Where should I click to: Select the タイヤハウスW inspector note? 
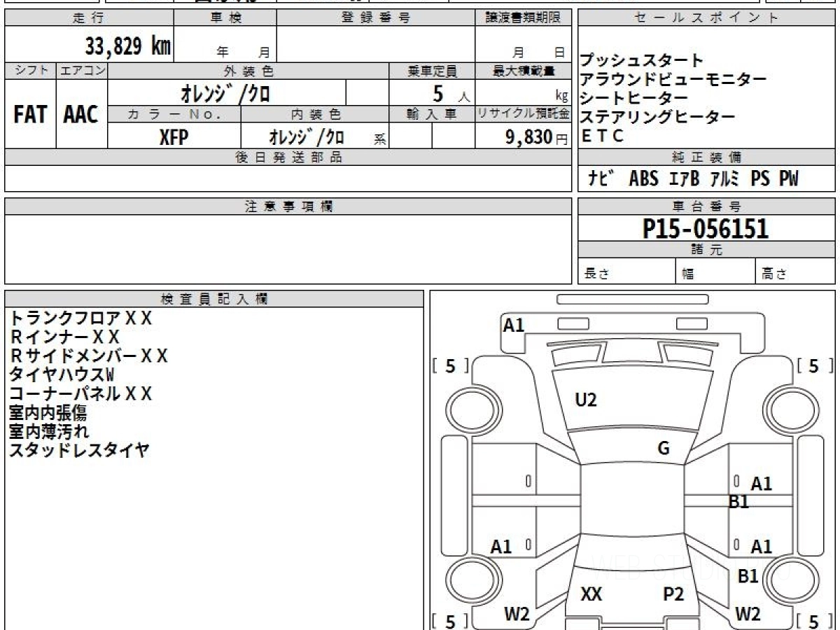tap(61, 375)
